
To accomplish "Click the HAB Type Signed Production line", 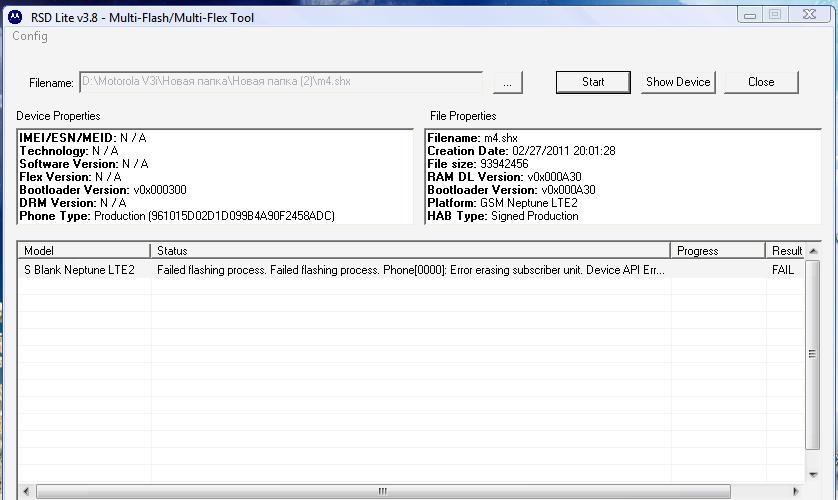I will click(x=503, y=216).
